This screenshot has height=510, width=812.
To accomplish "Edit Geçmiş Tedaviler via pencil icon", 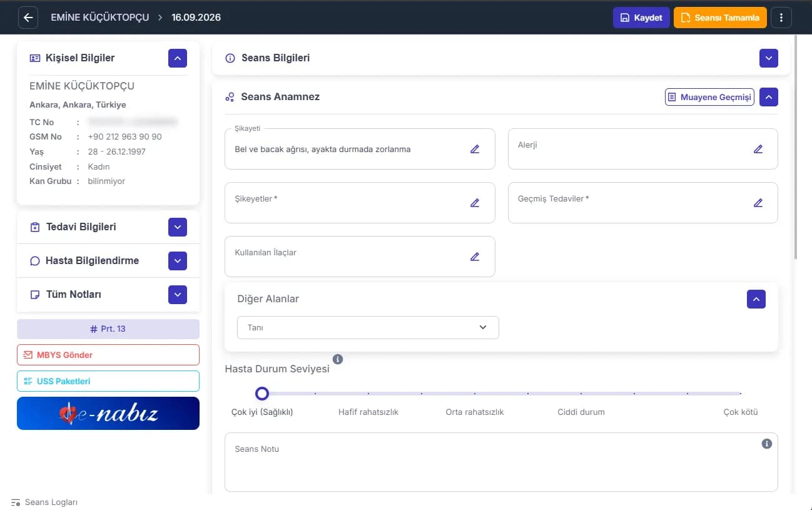I will (x=758, y=203).
